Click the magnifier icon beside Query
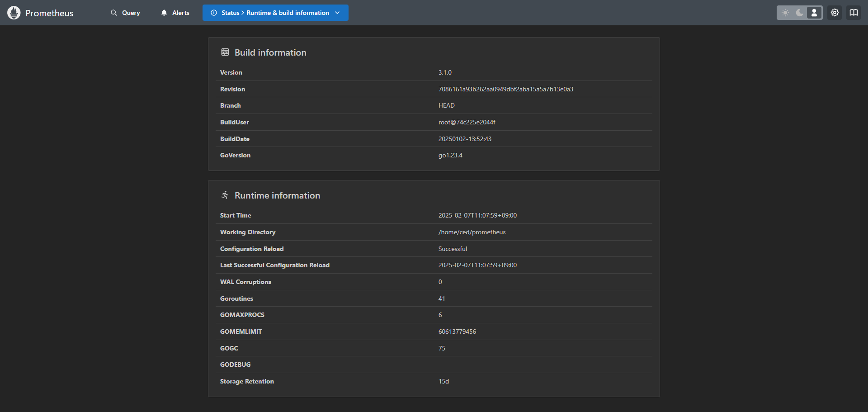Screen dimensions: 868x412 pos(114,13)
